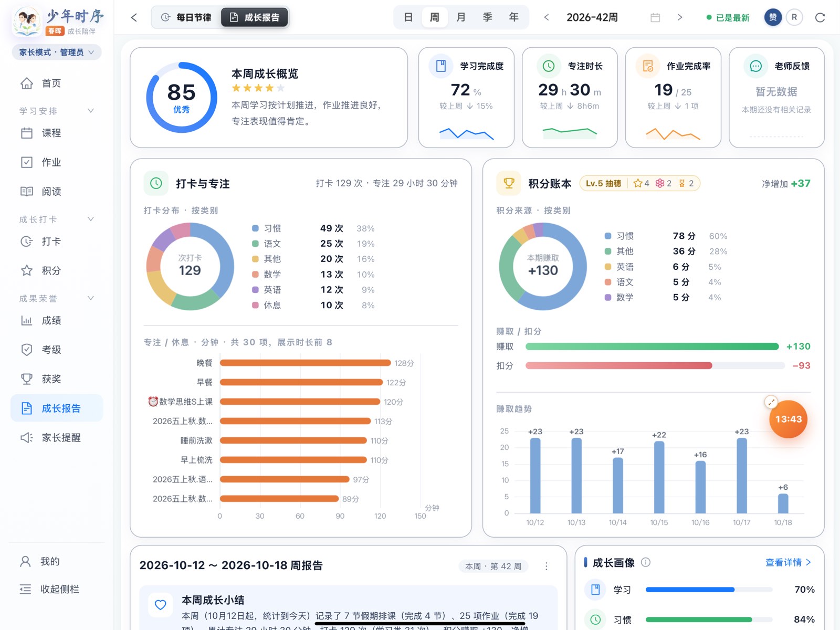Image resolution: width=840 pixels, height=630 pixels.
Task: Click 10/15 bar in 赚取趋势 chart
Action: (x=659, y=477)
